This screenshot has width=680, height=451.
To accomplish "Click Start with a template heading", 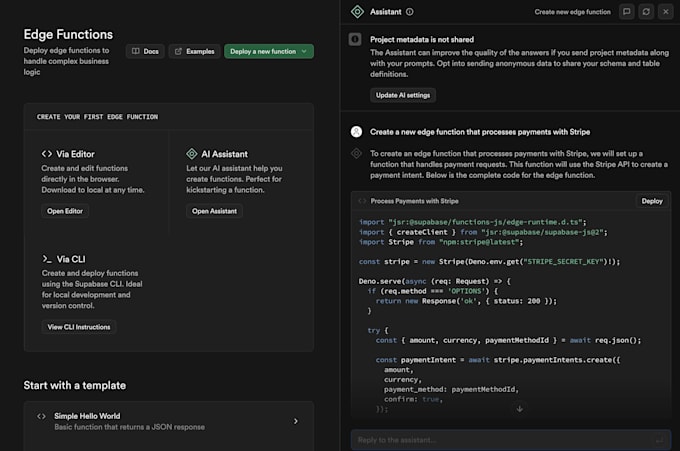I will click(75, 386).
